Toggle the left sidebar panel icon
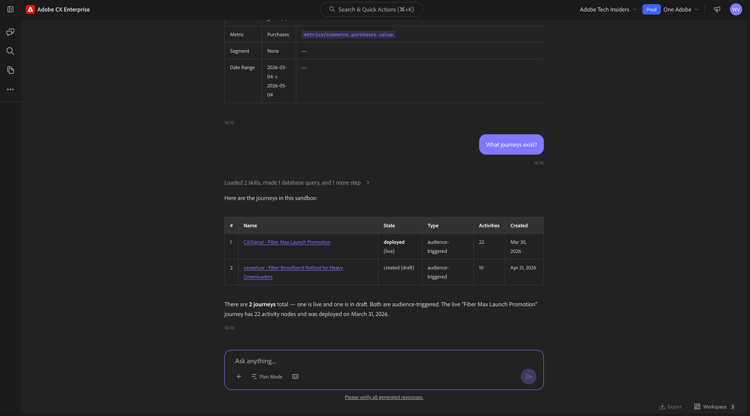 (10, 9)
